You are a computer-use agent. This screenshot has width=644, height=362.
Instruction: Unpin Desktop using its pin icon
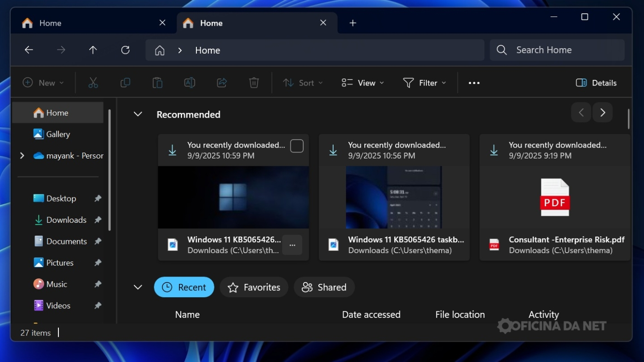(x=98, y=198)
